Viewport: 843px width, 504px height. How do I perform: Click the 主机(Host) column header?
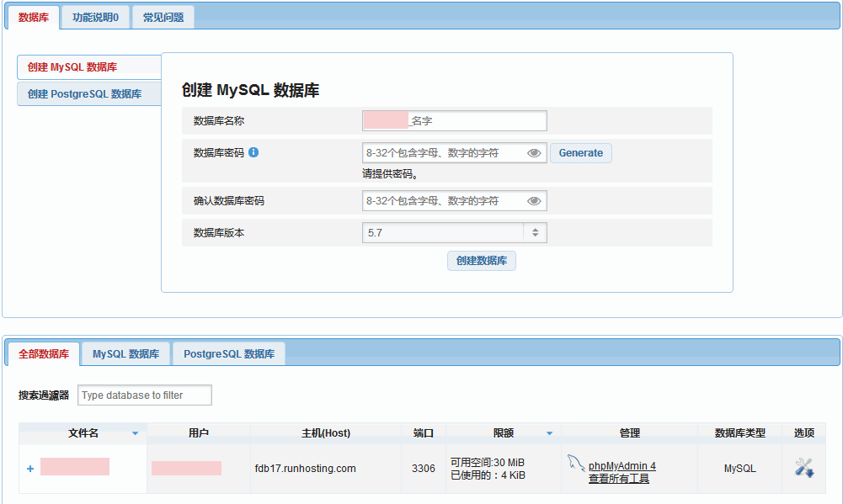[326, 433]
